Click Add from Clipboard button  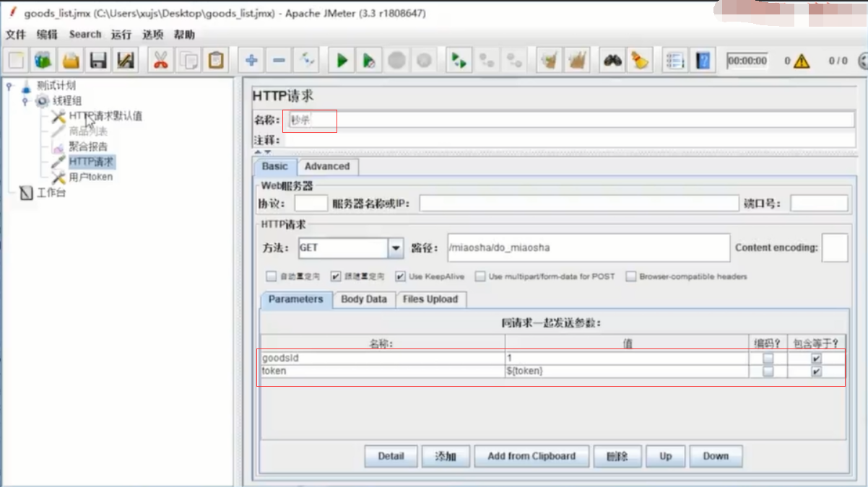click(531, 456)
